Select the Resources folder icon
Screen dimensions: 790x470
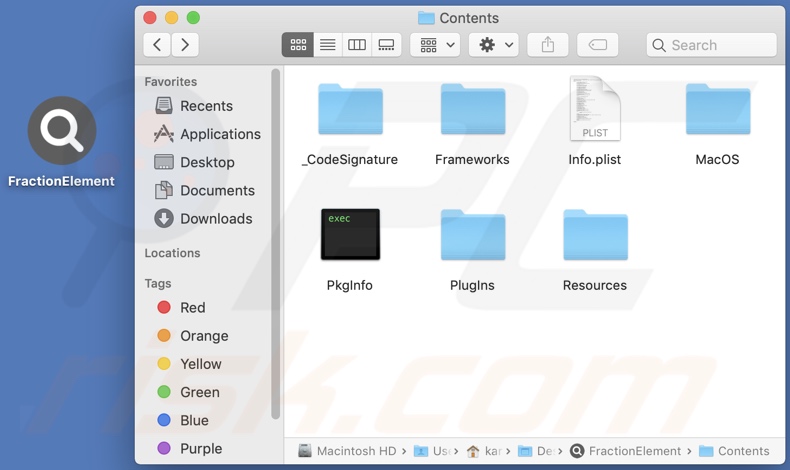point(596,235)
